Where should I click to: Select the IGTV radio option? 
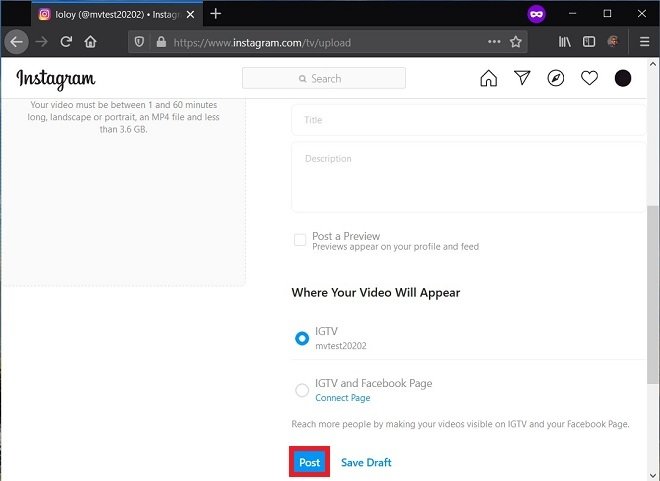(302, 338)
